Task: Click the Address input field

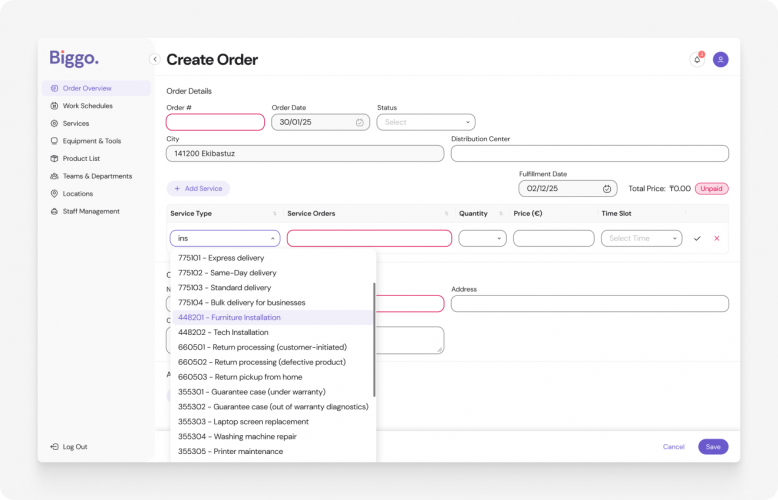Action: coord(590,304)
